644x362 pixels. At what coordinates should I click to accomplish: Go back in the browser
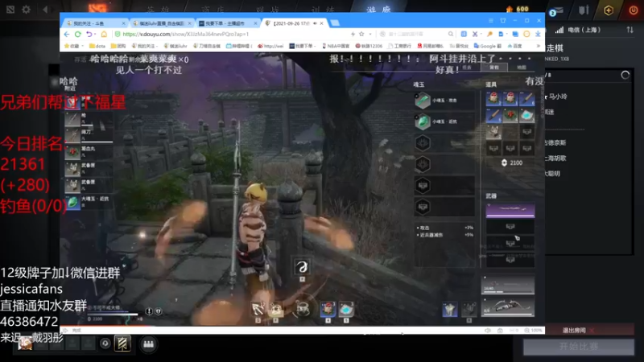click(x=67, y=34)
